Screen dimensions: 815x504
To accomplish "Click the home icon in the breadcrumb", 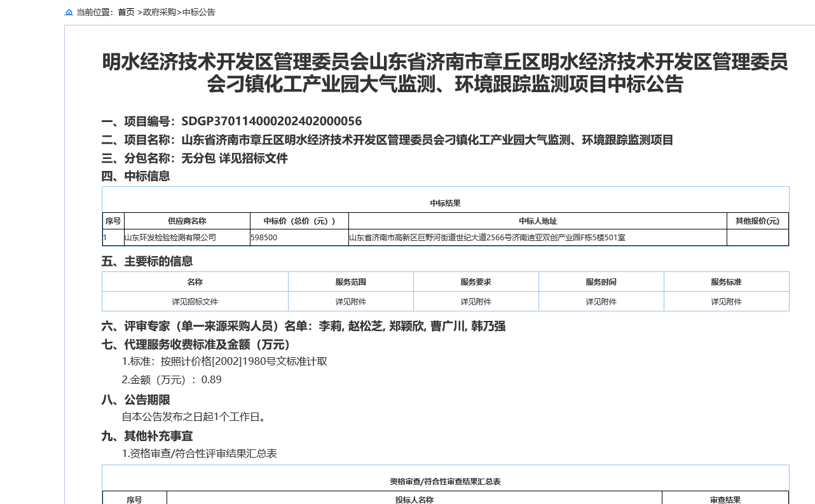I will 69,12.
